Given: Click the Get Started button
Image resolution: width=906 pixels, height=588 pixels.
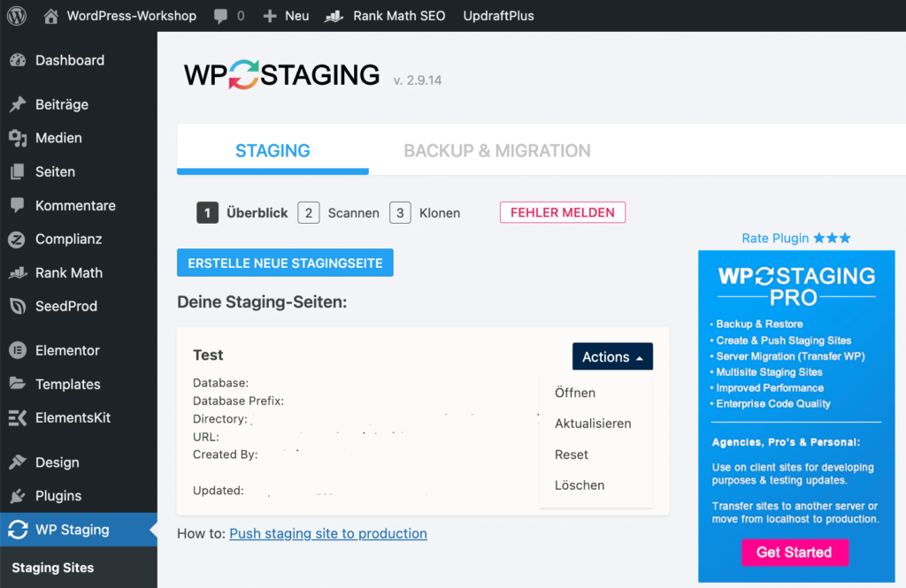Looking at the screenshot, I should coord(795,552).
